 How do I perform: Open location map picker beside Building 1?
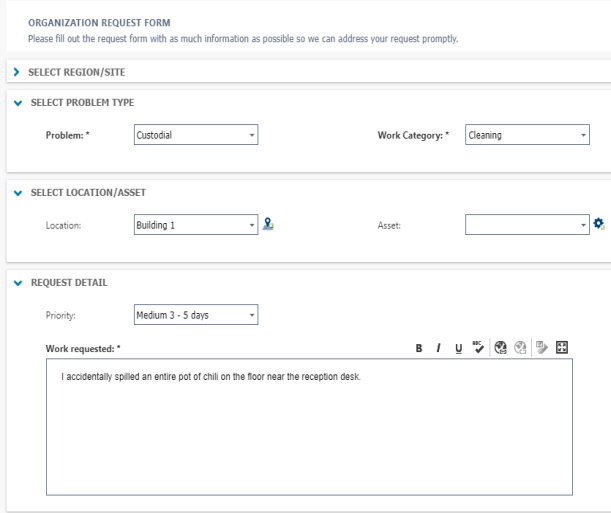(x=268, y=224)
